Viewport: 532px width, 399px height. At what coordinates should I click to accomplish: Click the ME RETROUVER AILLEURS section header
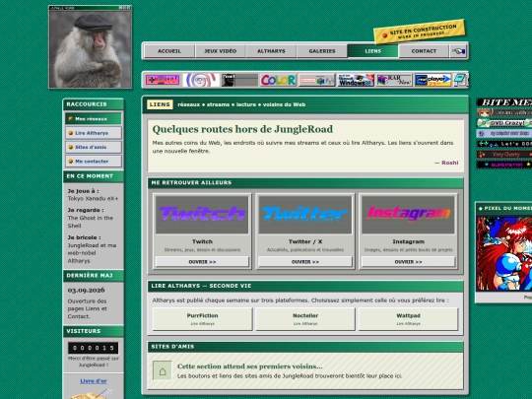click(305, 183)
